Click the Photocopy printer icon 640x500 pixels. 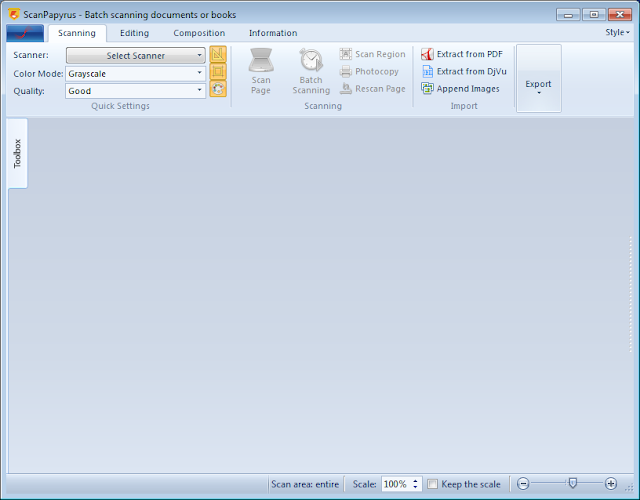click(x=346, y=71)
